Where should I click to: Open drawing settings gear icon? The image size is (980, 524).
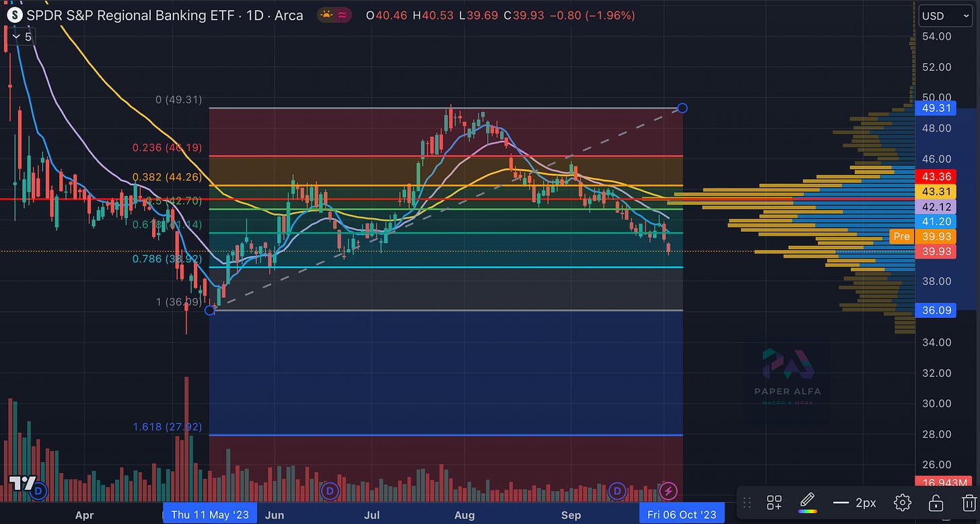point(903,502)
